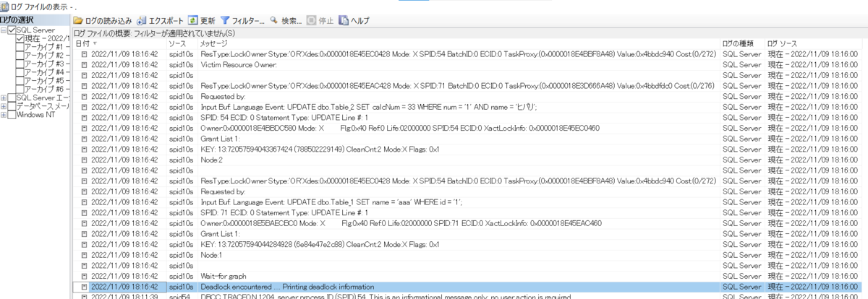Click the log viewer window icon in the title bar
Viewport: 868px width, 299px height.
(5, 6)
